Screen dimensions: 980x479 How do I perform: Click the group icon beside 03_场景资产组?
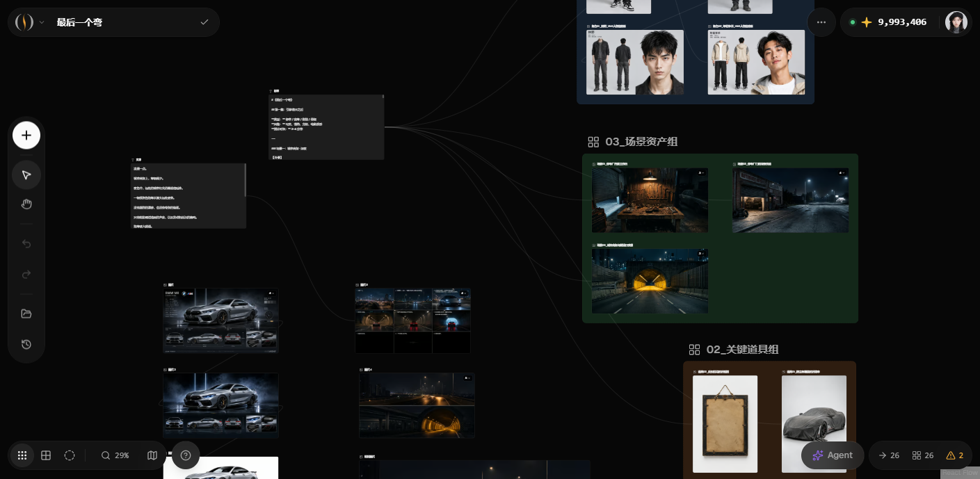593,142
